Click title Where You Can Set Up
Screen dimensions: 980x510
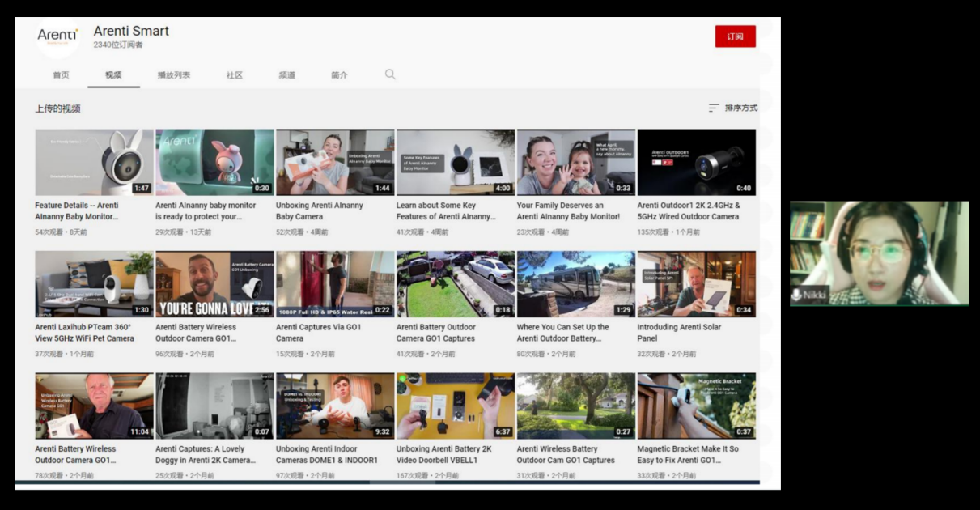click(563, 333)
